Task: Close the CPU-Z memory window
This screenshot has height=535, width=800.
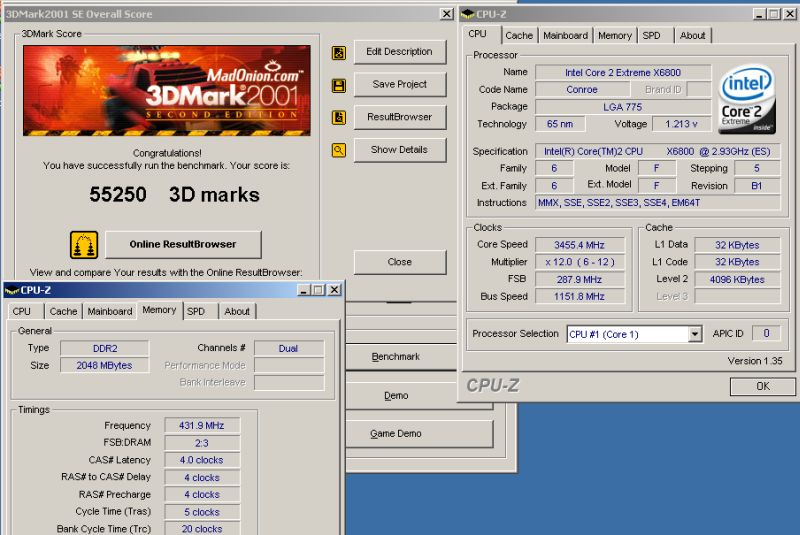Action: (334, 290)
